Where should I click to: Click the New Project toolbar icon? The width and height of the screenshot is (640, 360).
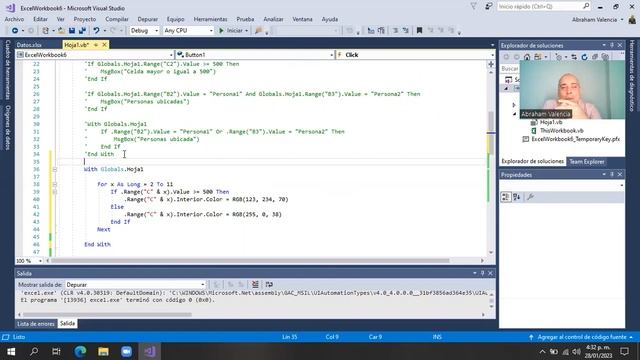(46, 31)
